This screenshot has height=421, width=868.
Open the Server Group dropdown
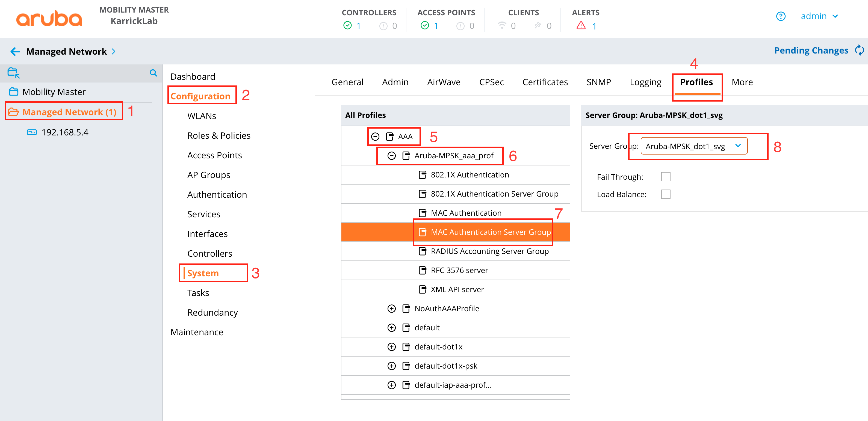tap(693, 146)
